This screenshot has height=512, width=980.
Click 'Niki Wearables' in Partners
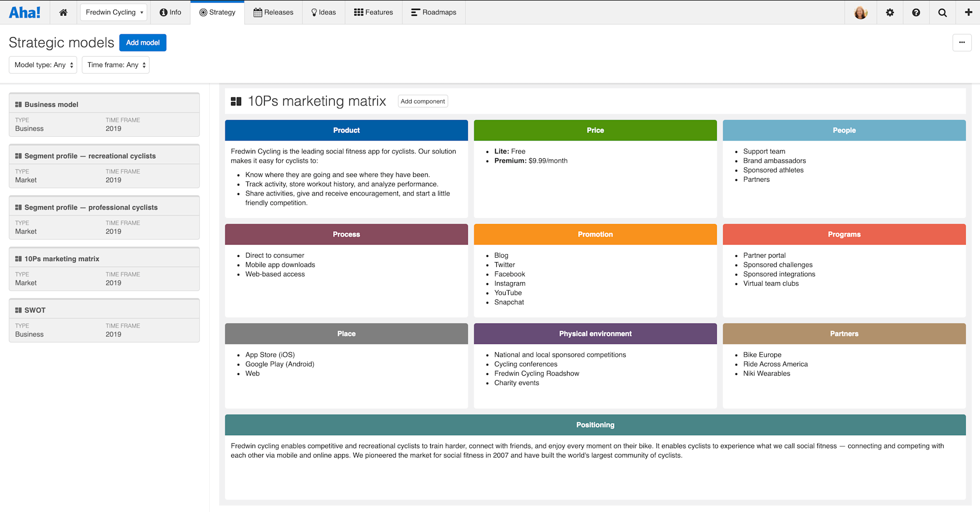pos(767,373)
